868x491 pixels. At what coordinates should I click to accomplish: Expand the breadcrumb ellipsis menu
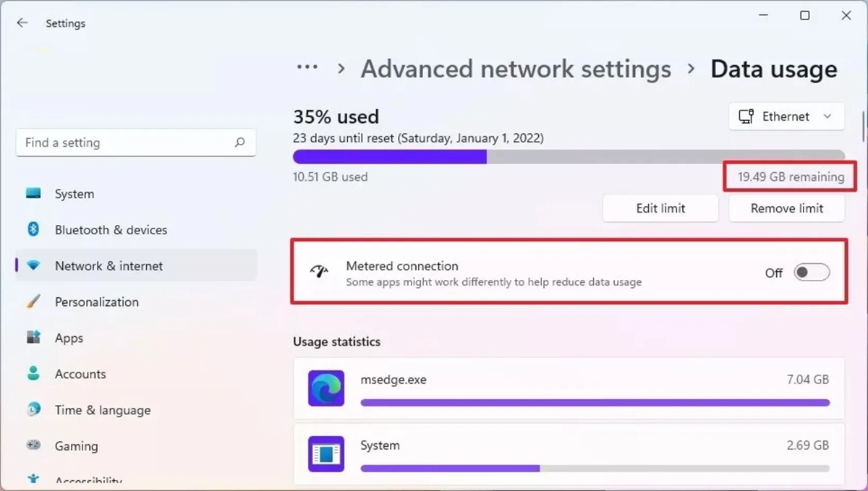pyautogui.click(x=307, y=67)
